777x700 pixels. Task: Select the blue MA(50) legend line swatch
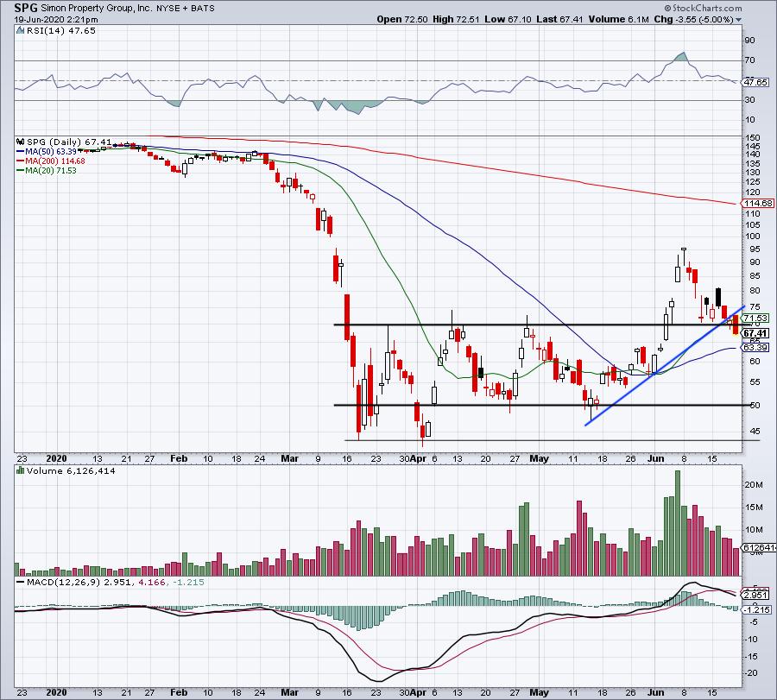[x=21, y=152]
